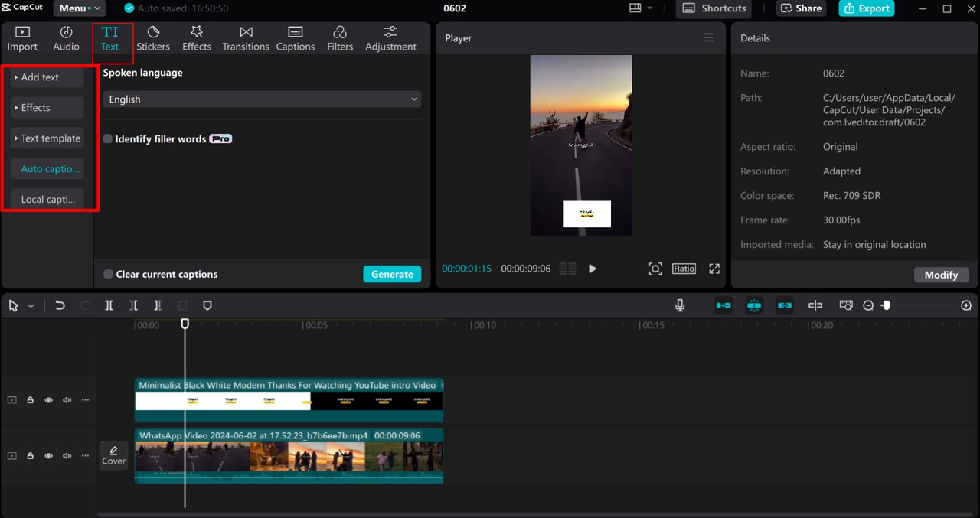Edit the Cover of the main track
Image resolution: width=980 pixels, height=518 pixels.
[x=113, y=455]
